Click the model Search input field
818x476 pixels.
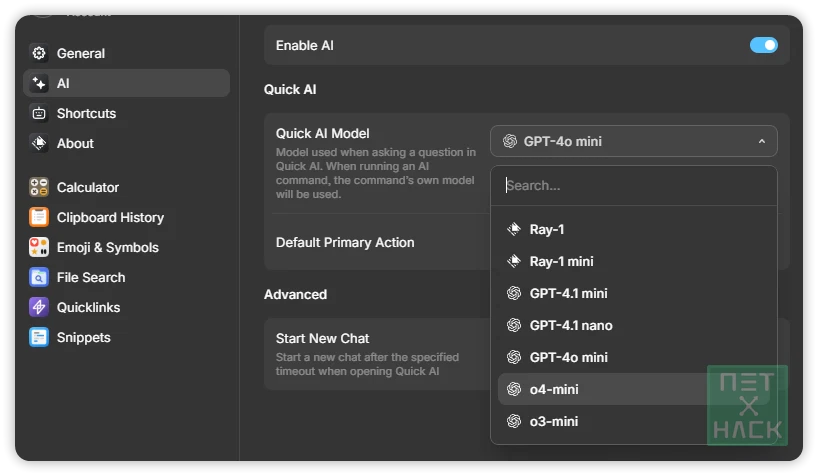[x=634, y=186]
